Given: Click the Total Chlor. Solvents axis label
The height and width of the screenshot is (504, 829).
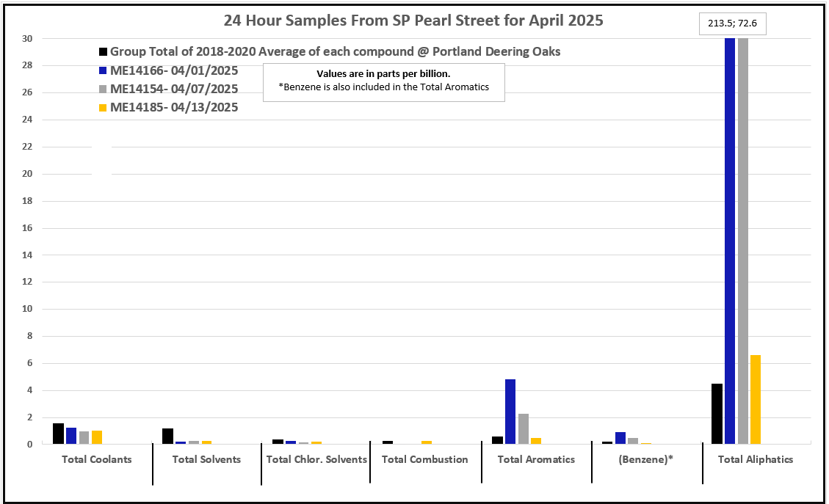Looking at the screenshot, I should point(316,459).
